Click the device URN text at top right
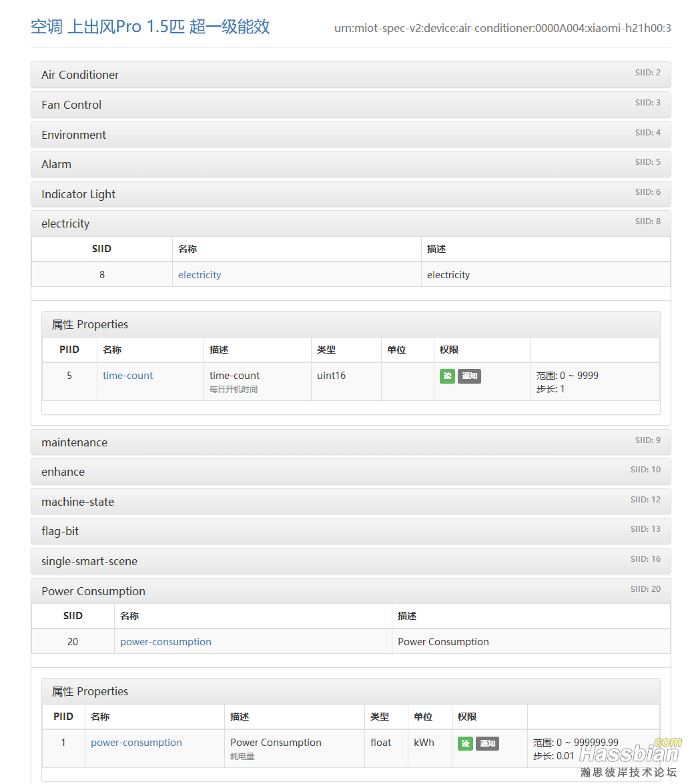 (x=502, y=28)
